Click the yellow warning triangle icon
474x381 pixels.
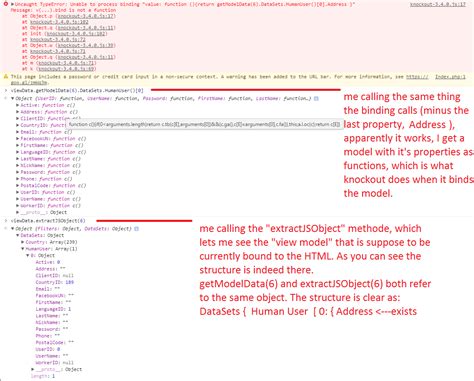6,77
